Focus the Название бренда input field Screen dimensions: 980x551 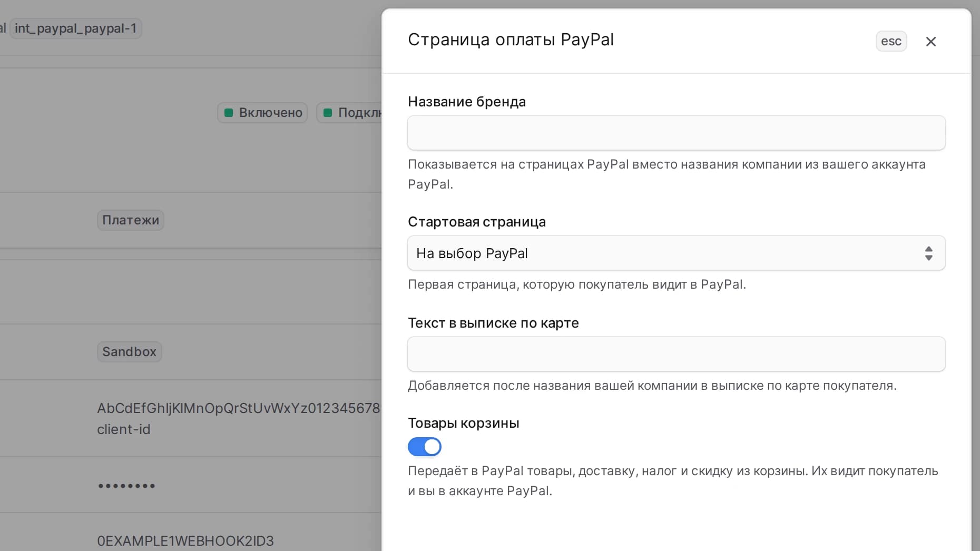coord(676,133)
